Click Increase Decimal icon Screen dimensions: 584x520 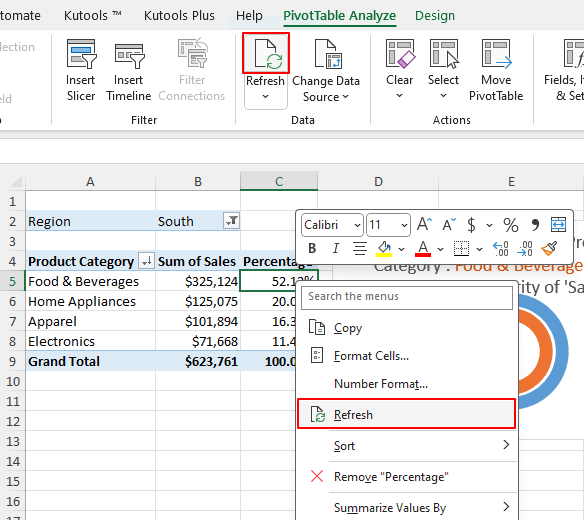[x=501, y=248]
